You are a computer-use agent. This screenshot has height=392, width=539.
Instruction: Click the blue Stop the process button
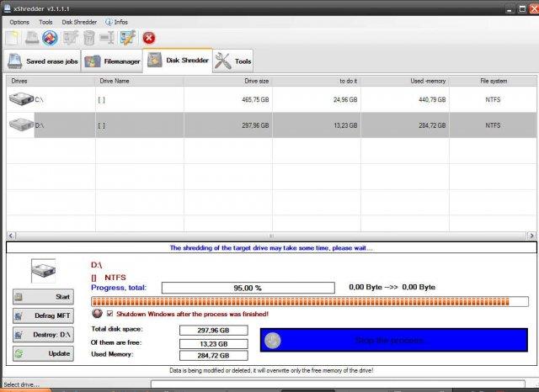tap(394, 340)
